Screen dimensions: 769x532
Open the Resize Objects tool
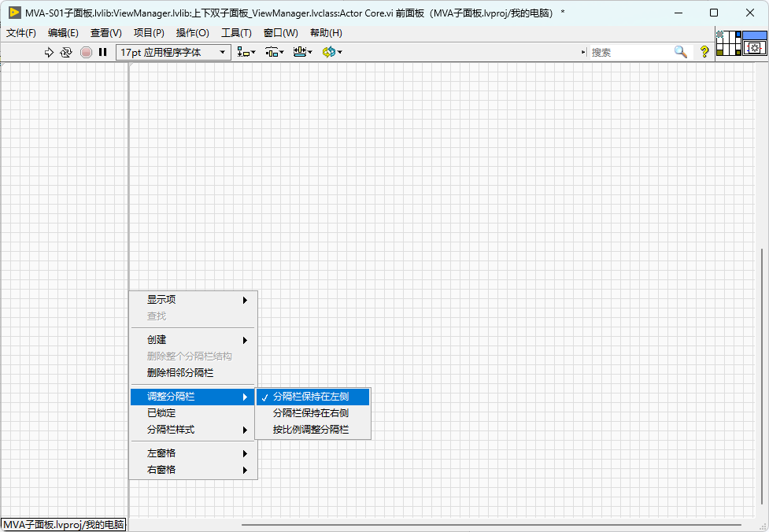click(x=302, y=52)
